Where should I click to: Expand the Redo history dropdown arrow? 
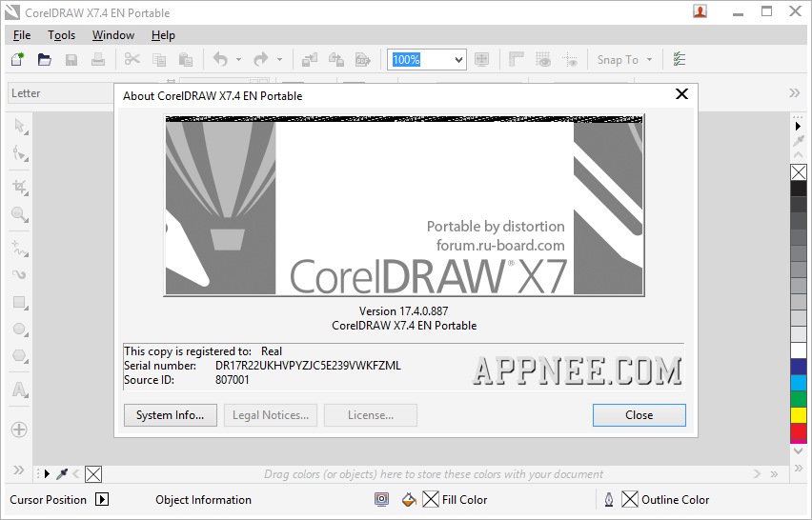pos(279,60)
